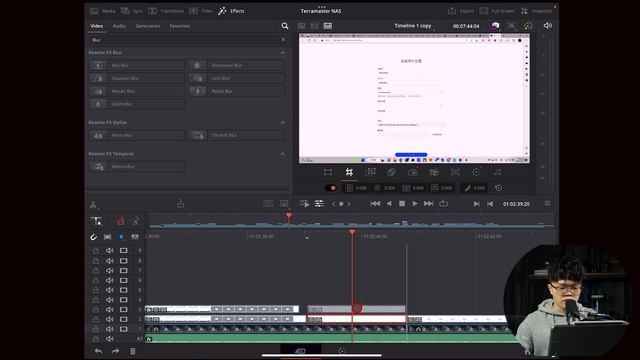Switch to the Video effects category
The height and width of the screenshot is (360, 640).
pyautogui.click(x=97, y=26)
